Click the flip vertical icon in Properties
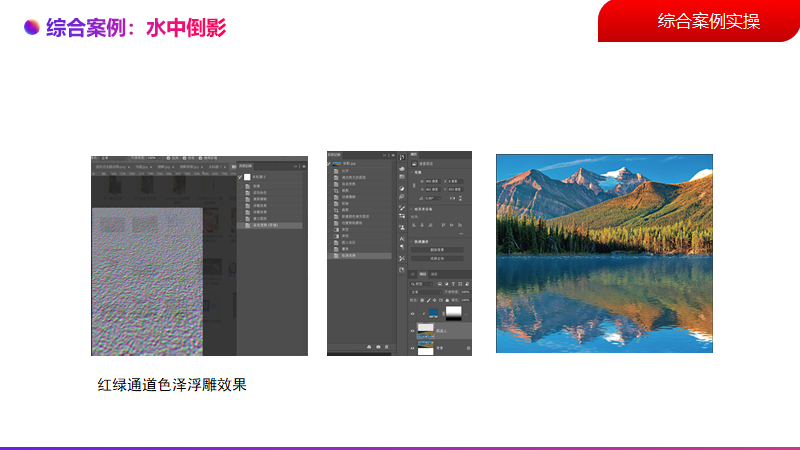This screenshot has width=800, height=450. (x=460, y=198)
